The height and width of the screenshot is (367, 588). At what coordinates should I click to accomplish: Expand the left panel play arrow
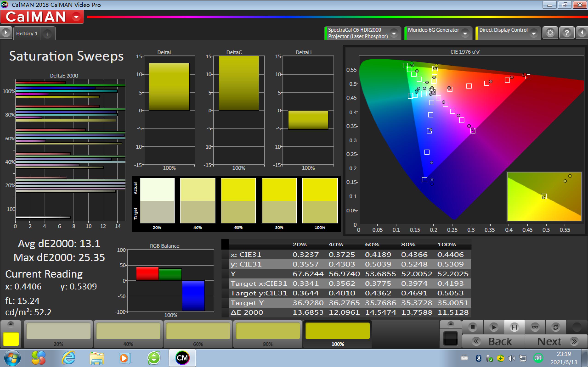pyautogui.click(x=6, y=33)
